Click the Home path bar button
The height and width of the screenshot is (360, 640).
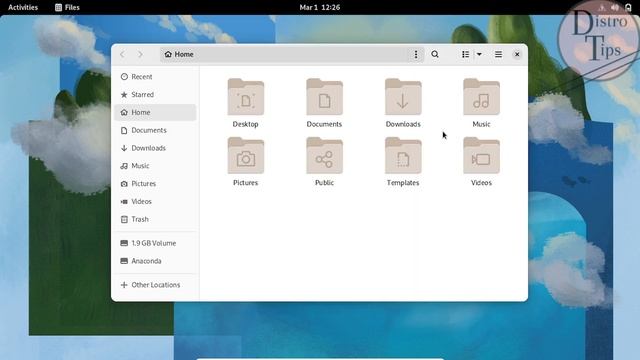(x=179, y=54)
